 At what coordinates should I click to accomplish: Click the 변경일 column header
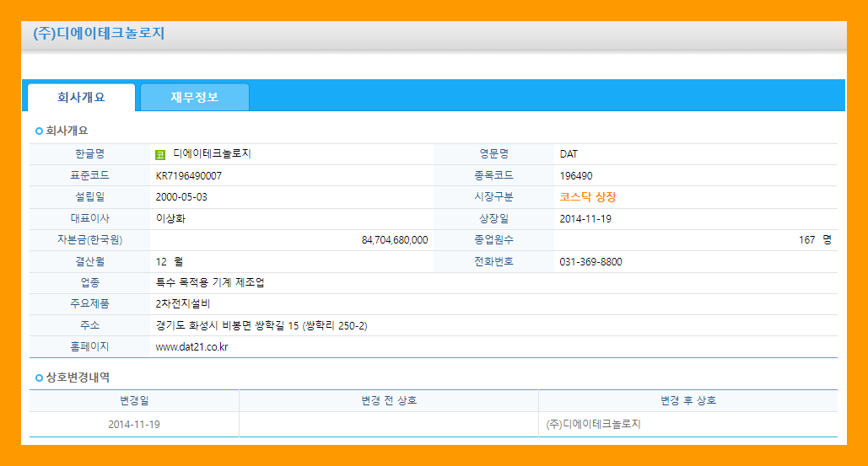coord(134,401)
